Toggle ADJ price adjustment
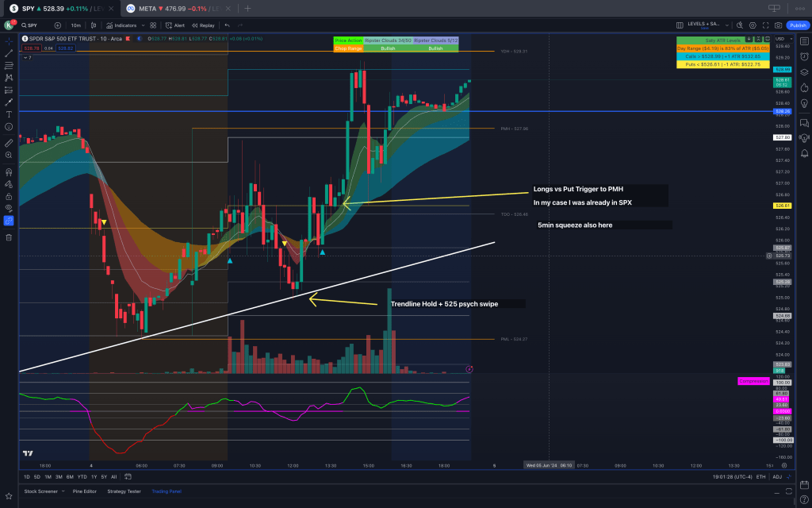 [x=777, y=477]
